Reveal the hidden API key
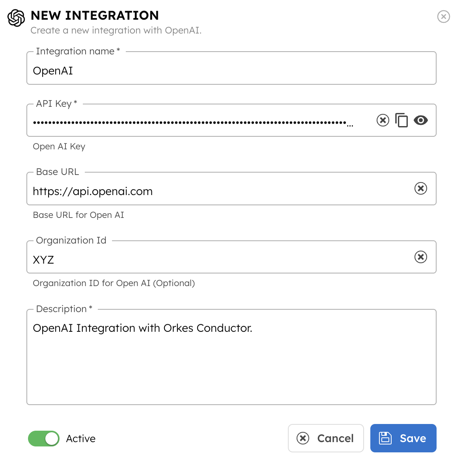This screenshot has width=463, height=476. [x=420, y=120]
